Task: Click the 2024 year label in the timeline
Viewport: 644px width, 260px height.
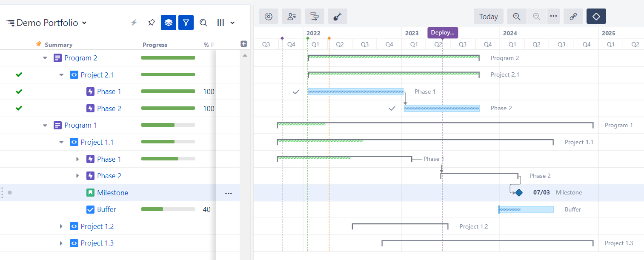Action: [510, 33]
